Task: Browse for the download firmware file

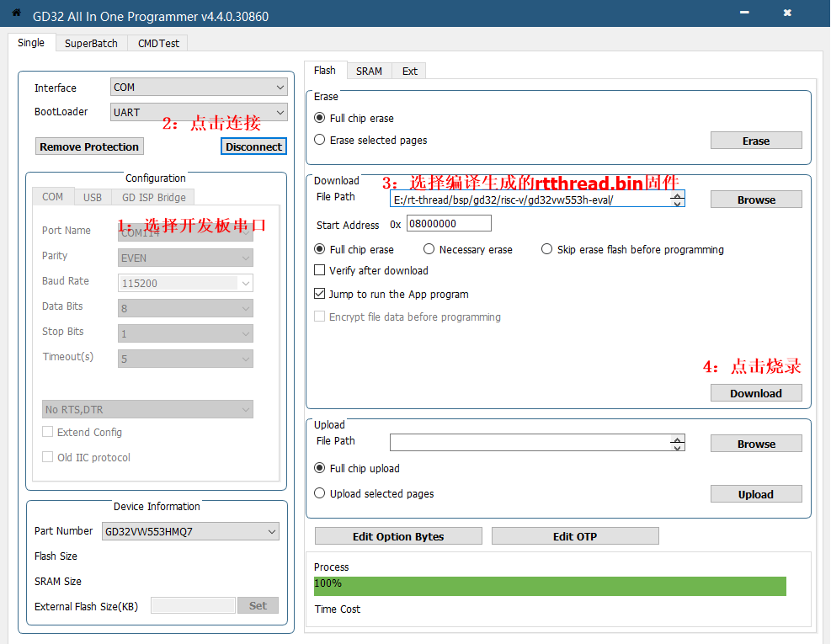Action: point(756,200)
